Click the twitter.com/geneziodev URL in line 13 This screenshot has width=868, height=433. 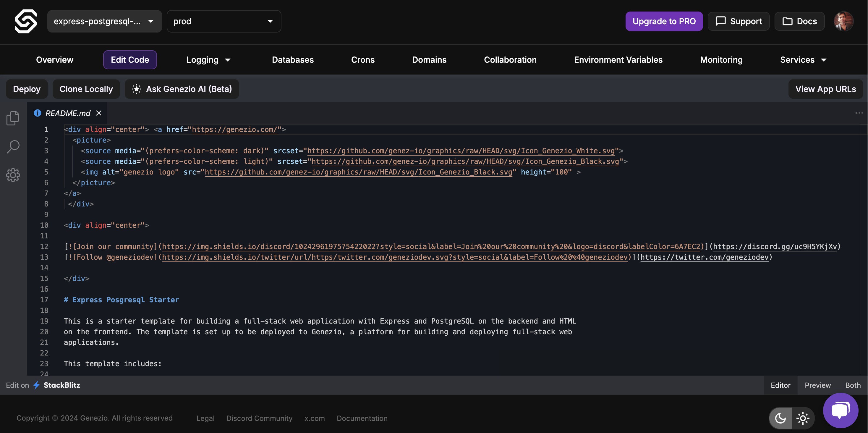pyautogui.click(x=705, y=257)
